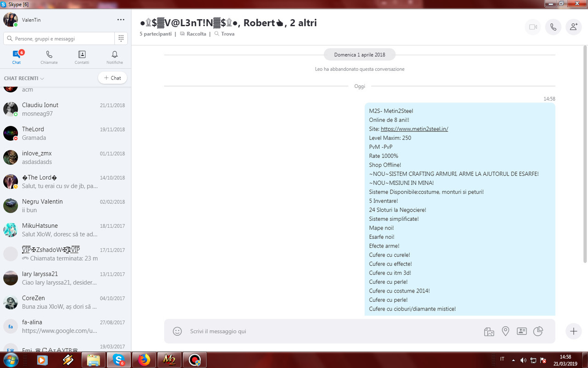Screen dimensions: 588x368
Task: Switch to the Chiamate tab
Action: (49, 57)
